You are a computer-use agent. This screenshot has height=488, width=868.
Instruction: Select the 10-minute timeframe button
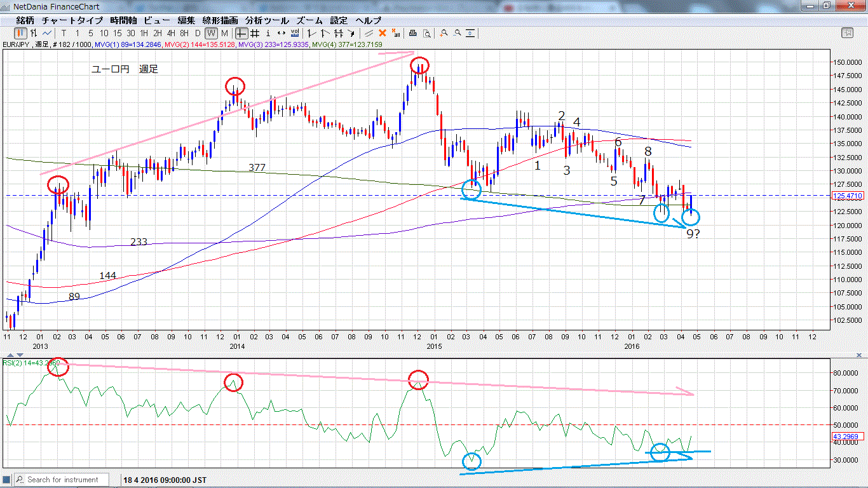[x=104, y=32]
